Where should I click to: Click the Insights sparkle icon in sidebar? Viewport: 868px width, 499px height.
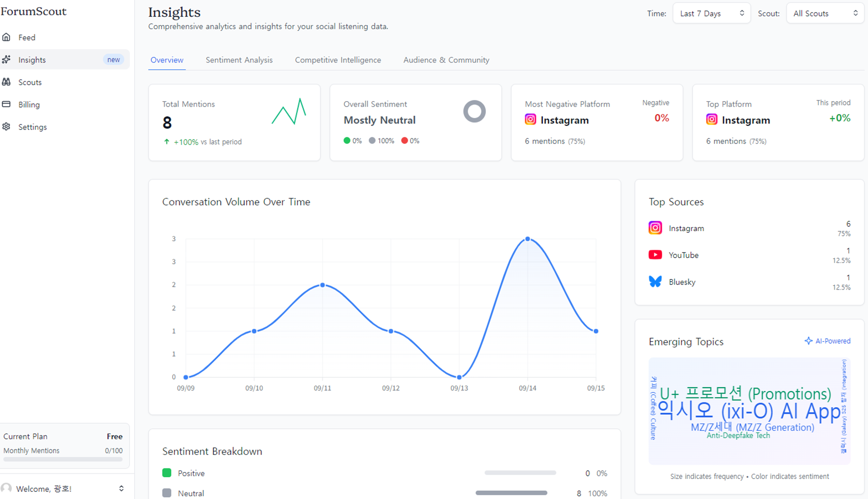click(x=6, y=59)
